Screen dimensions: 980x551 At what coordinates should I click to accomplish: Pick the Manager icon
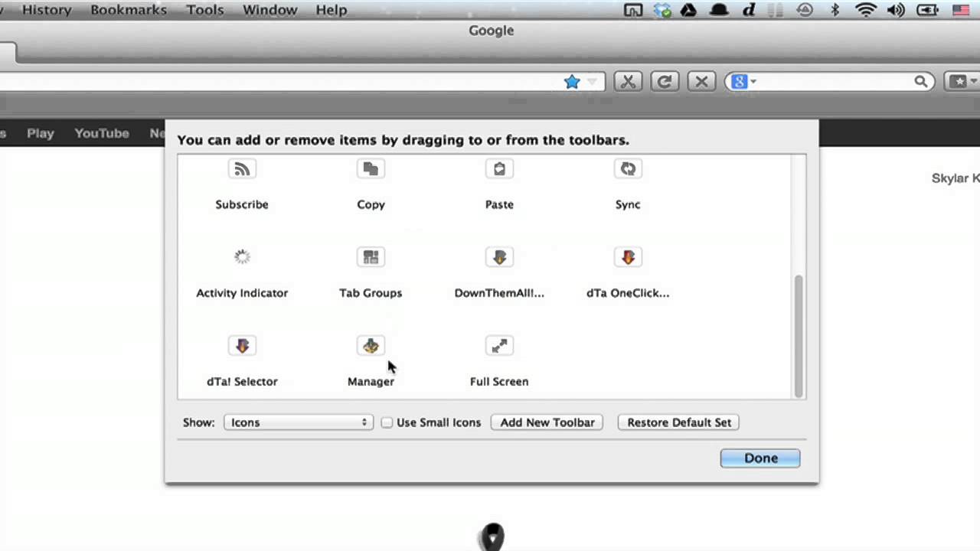[x=371, y=346]
